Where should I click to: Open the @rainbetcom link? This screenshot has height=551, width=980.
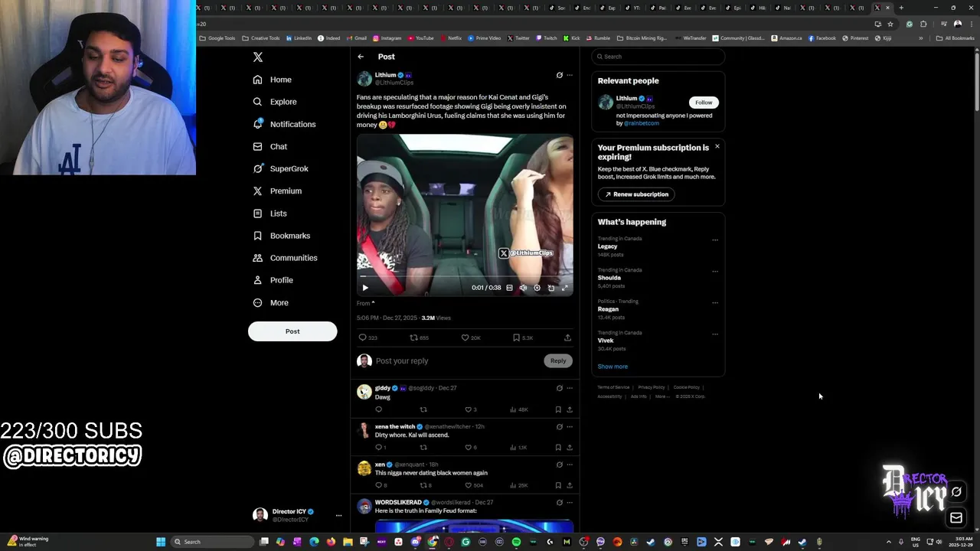click(642, 123)
